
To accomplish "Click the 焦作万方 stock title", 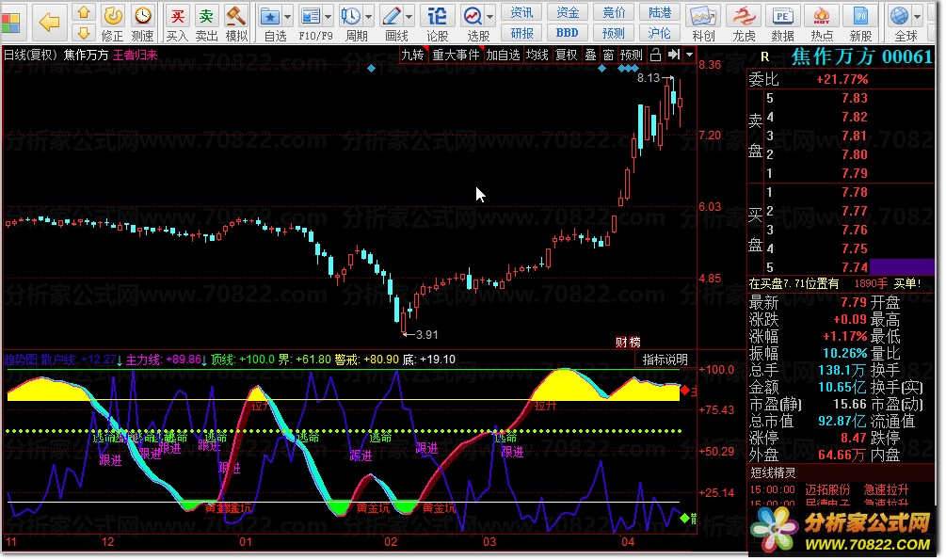I will (x=87, y=55).
